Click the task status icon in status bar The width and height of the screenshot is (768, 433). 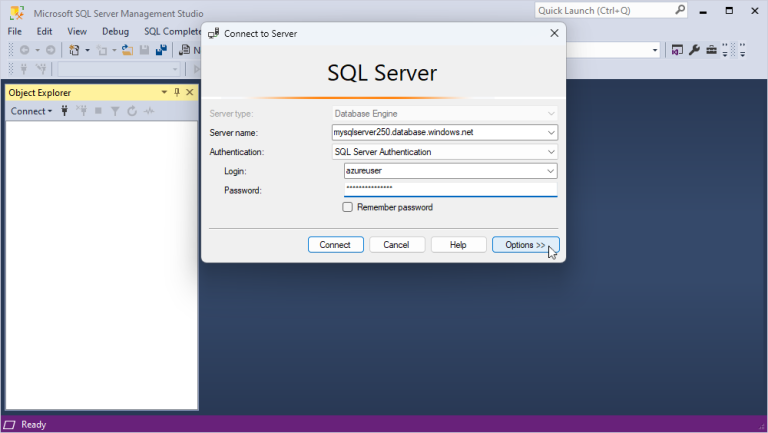coord(9,425)
